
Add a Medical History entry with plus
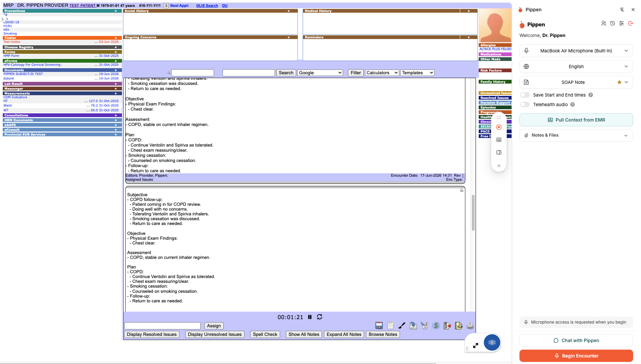pyautogui.click(x=469, y=11)
